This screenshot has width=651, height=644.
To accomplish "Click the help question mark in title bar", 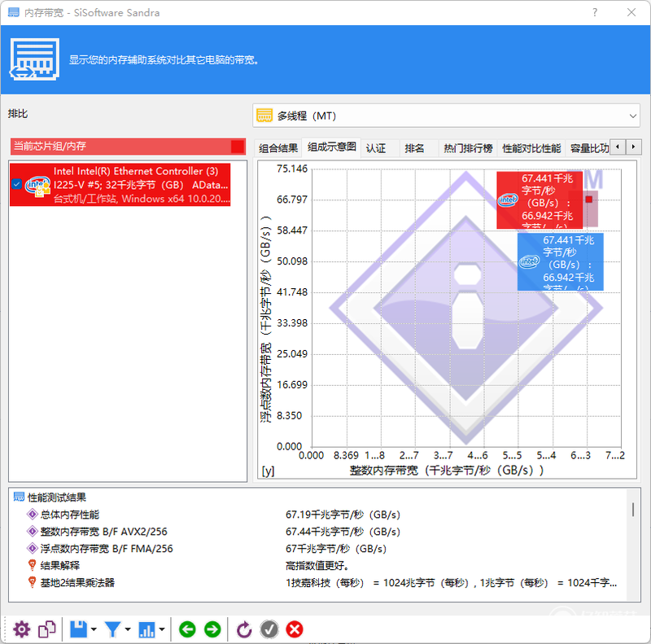I will (x=595, y=12).
